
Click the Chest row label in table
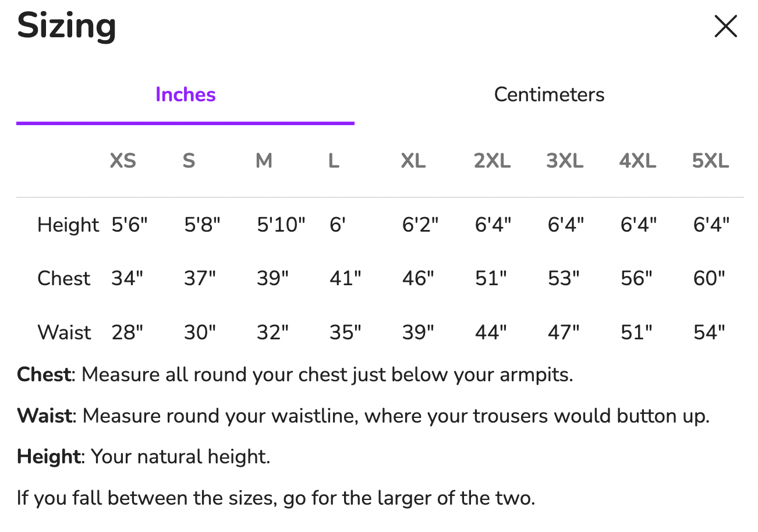(64, 278)
